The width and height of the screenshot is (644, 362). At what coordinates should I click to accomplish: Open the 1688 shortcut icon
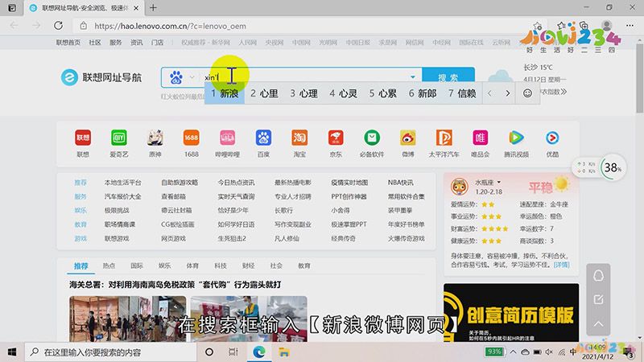[192, 138]
